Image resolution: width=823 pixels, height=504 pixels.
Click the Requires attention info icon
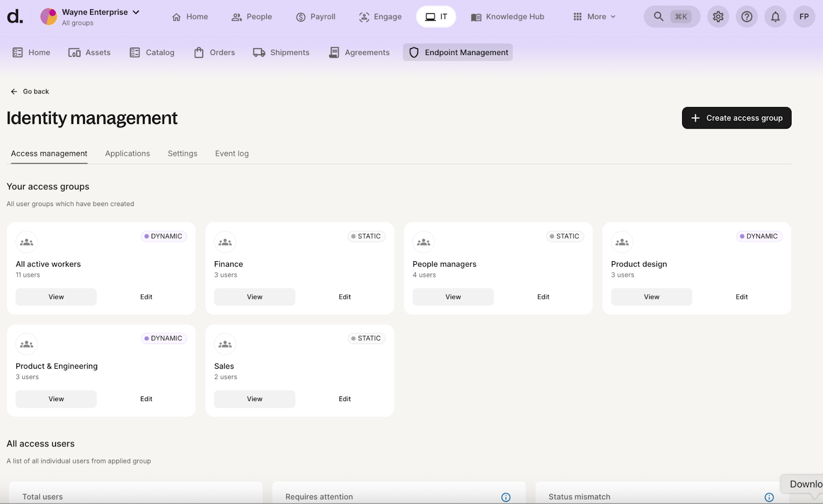point(506,497)
